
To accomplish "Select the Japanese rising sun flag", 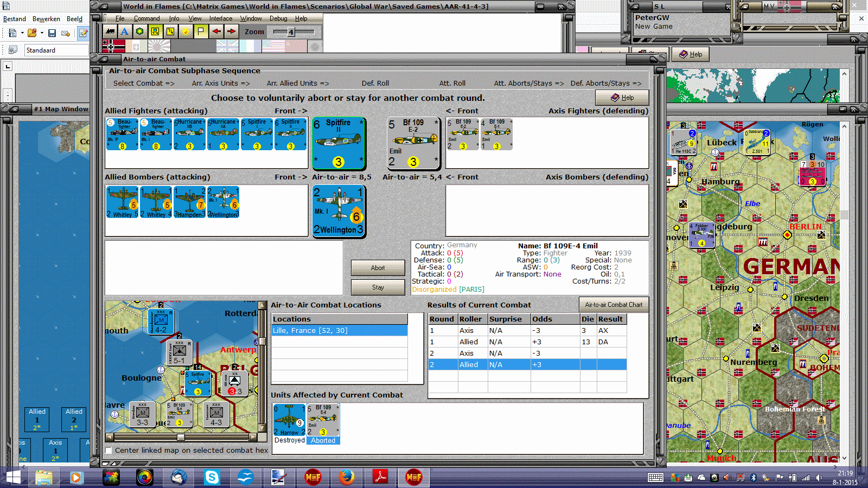I will coord(159,46).
